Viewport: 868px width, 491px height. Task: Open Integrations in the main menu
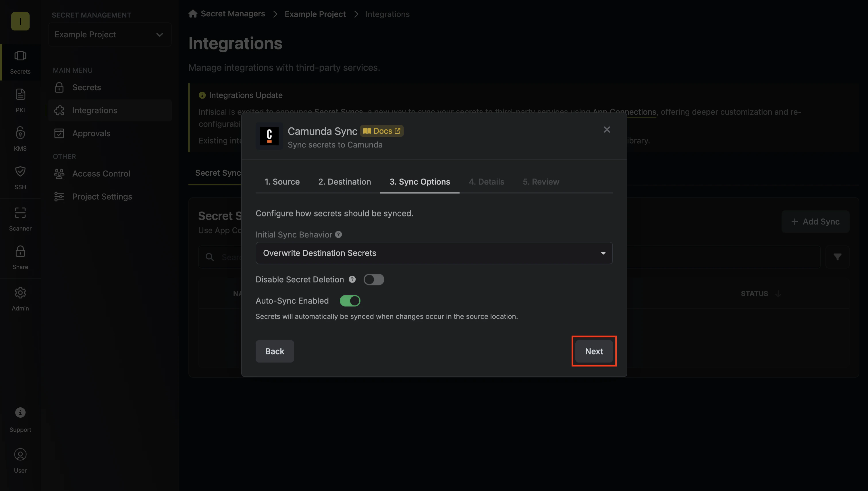click(x=110, y=110)
